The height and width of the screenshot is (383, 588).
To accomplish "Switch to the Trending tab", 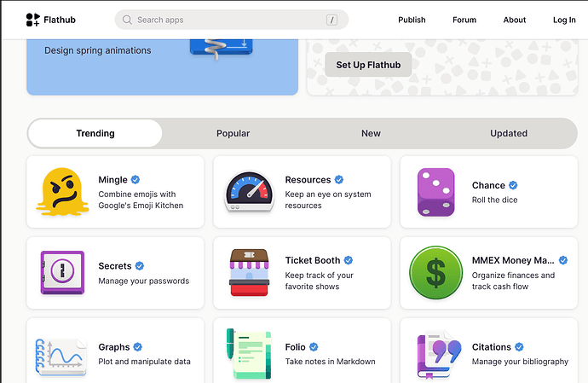I will tap(95, 133).
